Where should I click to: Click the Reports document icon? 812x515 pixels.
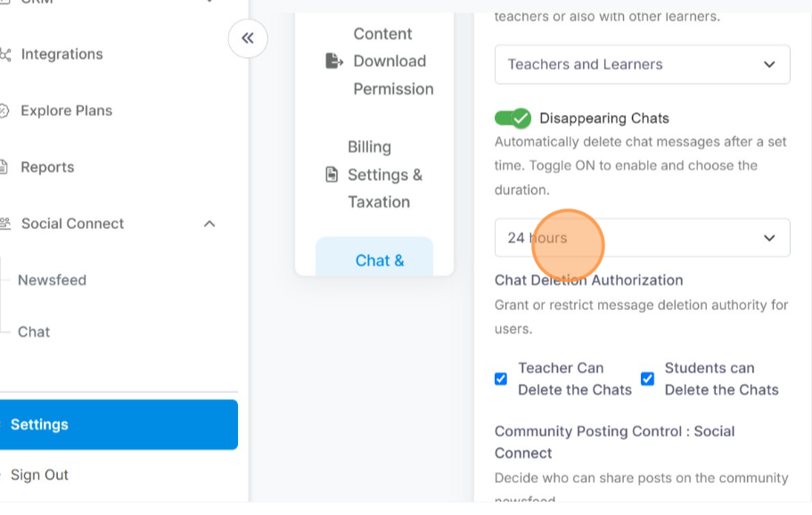coord(4,168)
